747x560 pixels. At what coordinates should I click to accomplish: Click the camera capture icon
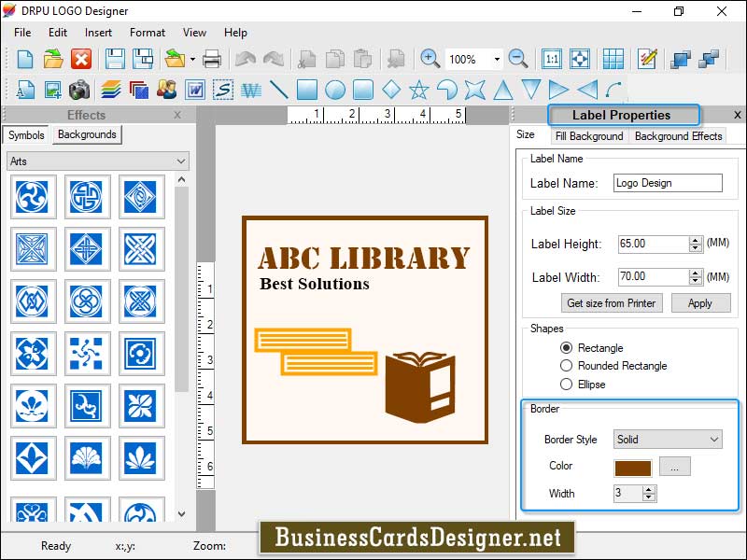[79, 91]
